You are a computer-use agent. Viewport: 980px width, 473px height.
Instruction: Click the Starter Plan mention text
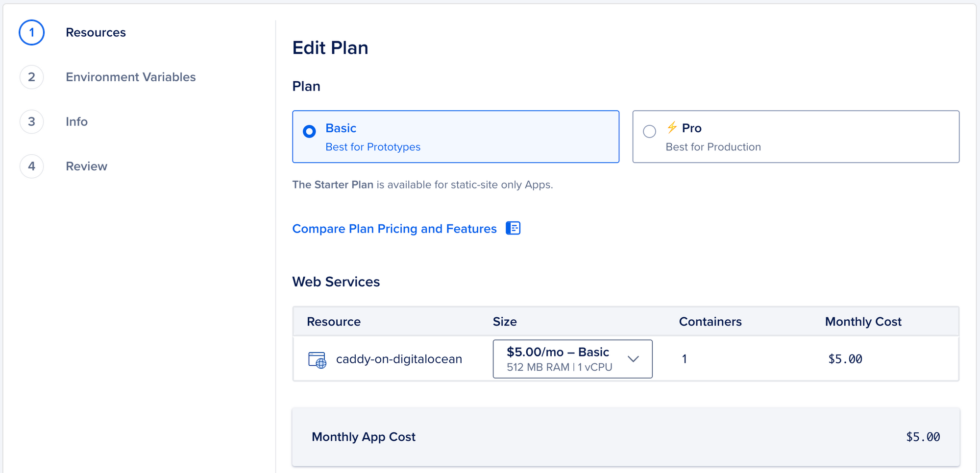pos(333,185)
